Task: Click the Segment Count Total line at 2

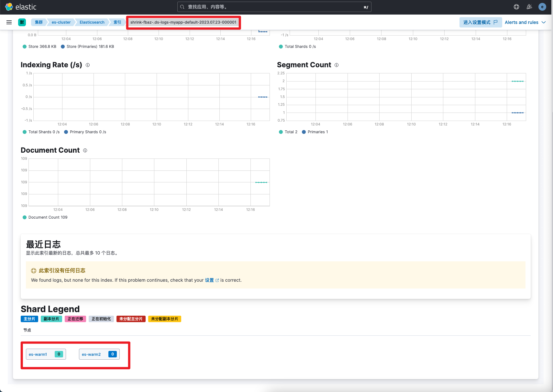Action: click(x=518, y=81)
